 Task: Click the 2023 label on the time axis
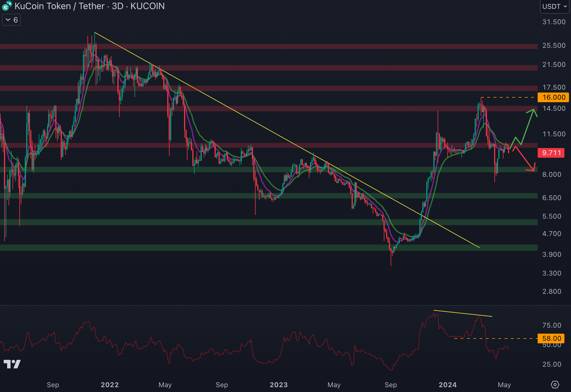coord(279,385)
